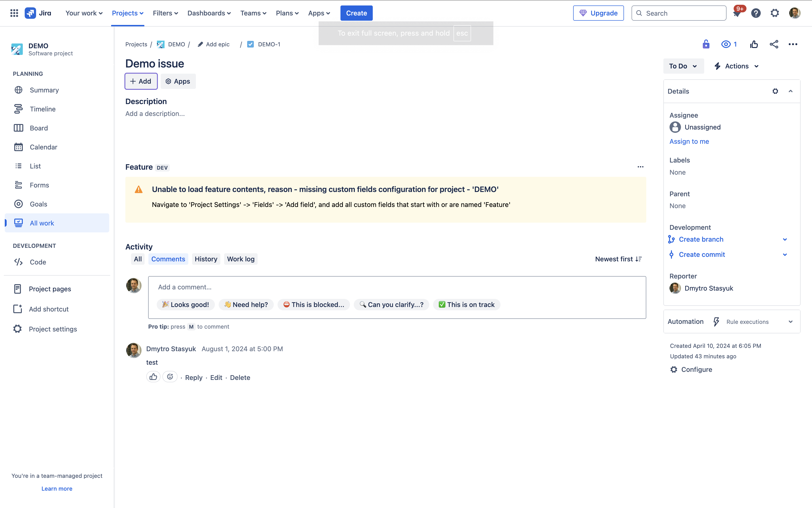
Task: Open global settings gear in top bar
Action: coord(774,13)
